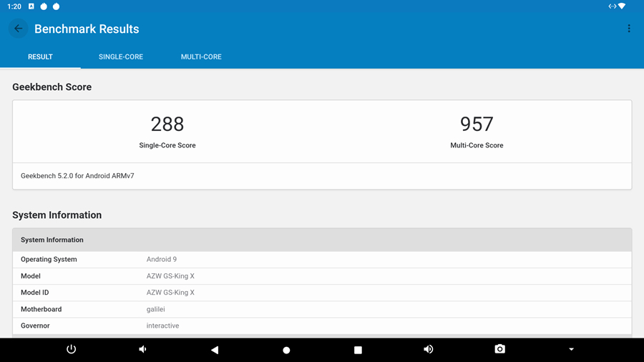Open the MULTI-CORE tab

(x=201, y=57)
